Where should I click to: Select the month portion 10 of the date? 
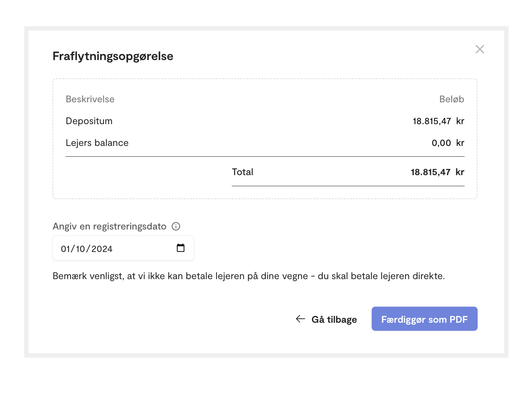[x=81, y=249]
